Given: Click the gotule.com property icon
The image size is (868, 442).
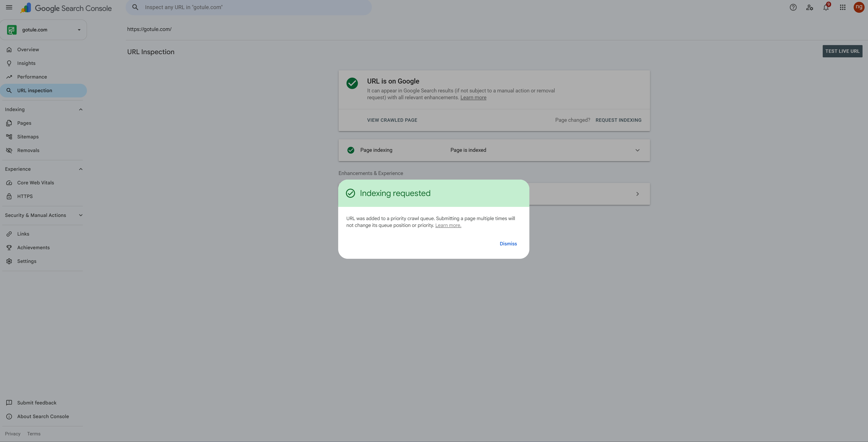Looking at the screenshot, I should [x=12, y=30].
